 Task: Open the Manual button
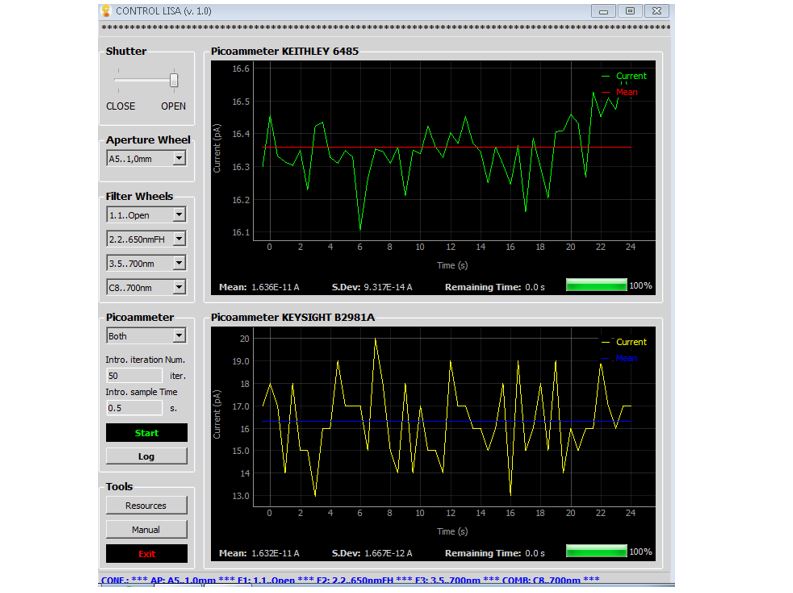tap(146, 530)
